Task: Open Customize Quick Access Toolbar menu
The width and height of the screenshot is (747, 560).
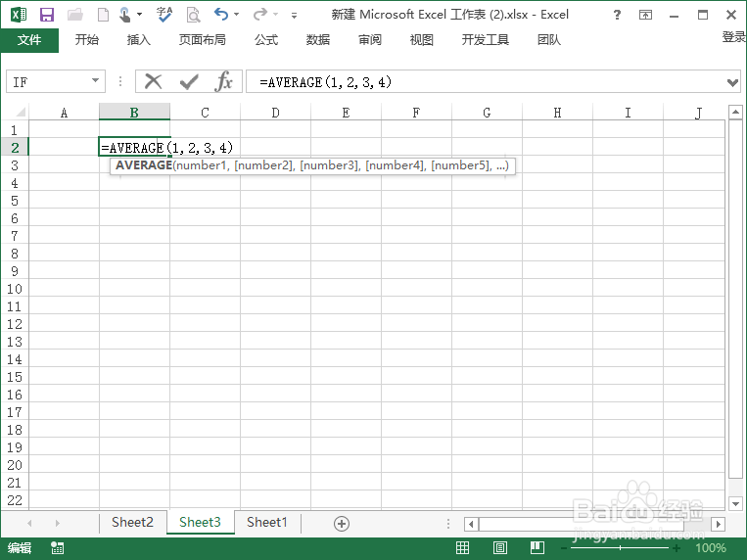Action: (295, 16)
